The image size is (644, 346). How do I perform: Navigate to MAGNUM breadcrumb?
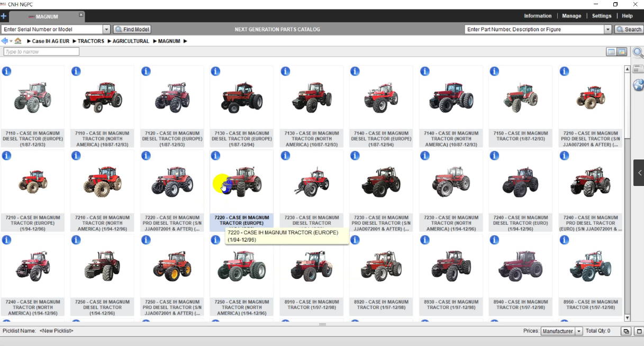tap(169, 41)
